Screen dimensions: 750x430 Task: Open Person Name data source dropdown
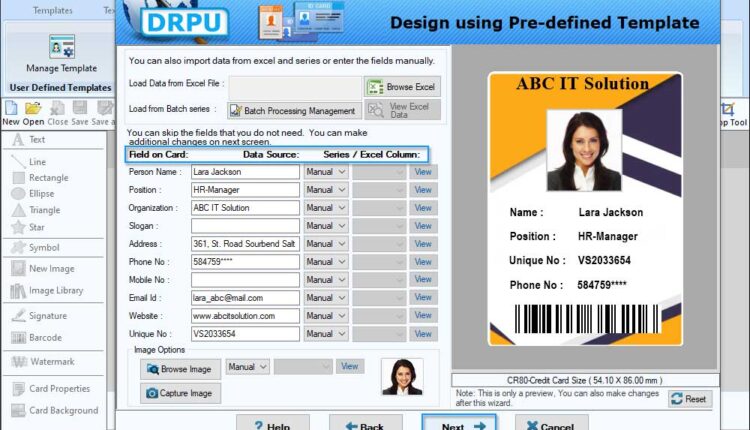coord(326,172)
